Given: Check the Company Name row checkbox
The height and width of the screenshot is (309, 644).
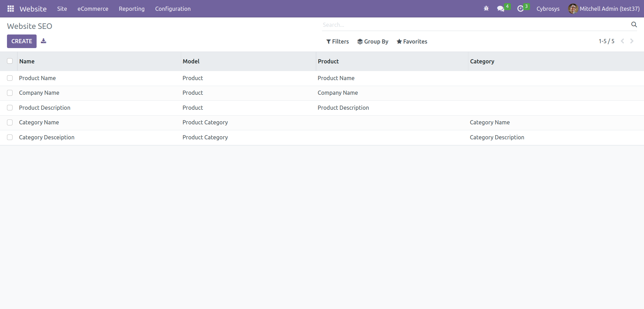Looking at the screenshot, I should 10,93.
